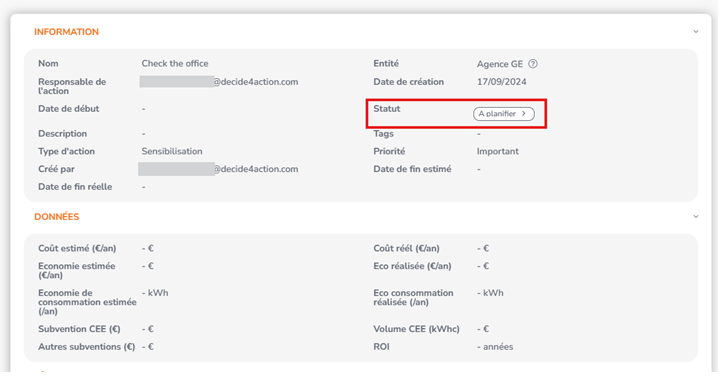This screenshot has width=723, height=380.
Task: Select the Coût réel (€/an) value
Action: pyautogui.click(x=483, y=248)
